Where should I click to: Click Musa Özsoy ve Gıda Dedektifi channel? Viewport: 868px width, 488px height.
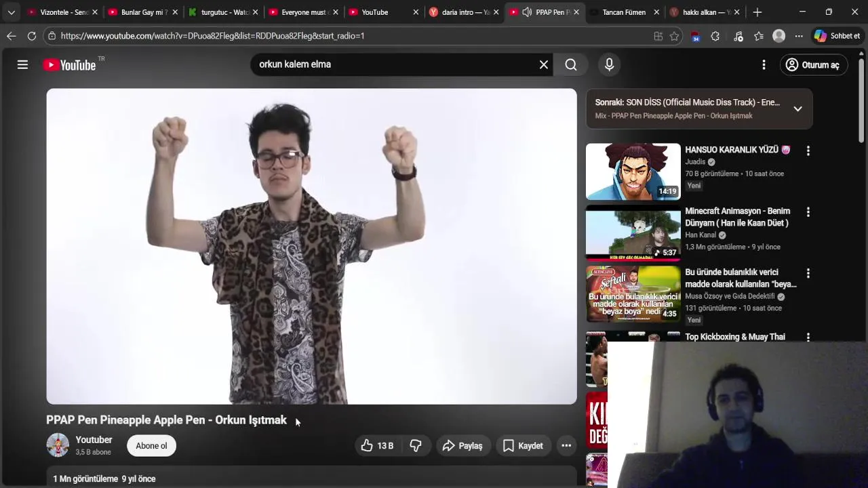(730, 296)
